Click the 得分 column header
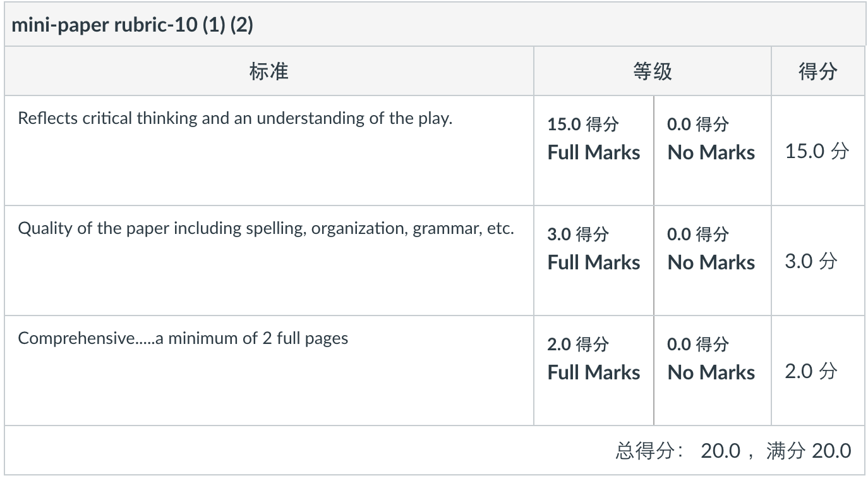The height and width of the screenshot is (478, 868). tap(817, 71)
